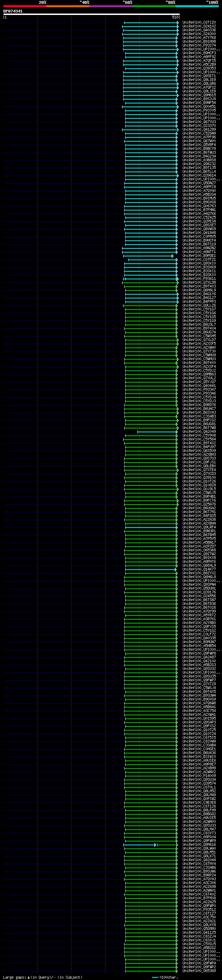Screen dimensions: 222x980
Task: Open hit UniRef100_P93512
Action: pyautogui.click(x=199, y=910)
